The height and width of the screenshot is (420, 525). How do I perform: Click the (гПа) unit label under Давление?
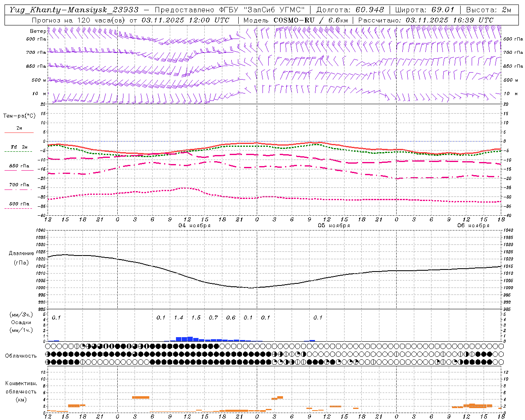[21, 263]
